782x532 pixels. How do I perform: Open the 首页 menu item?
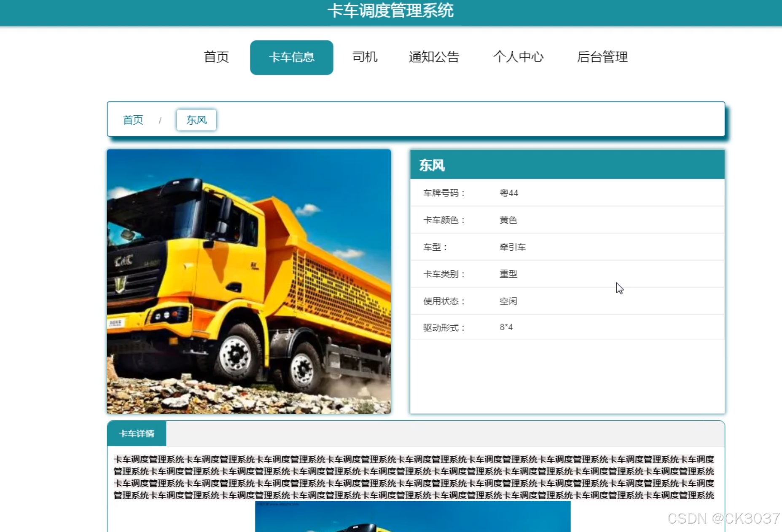[x=216, y=57]
